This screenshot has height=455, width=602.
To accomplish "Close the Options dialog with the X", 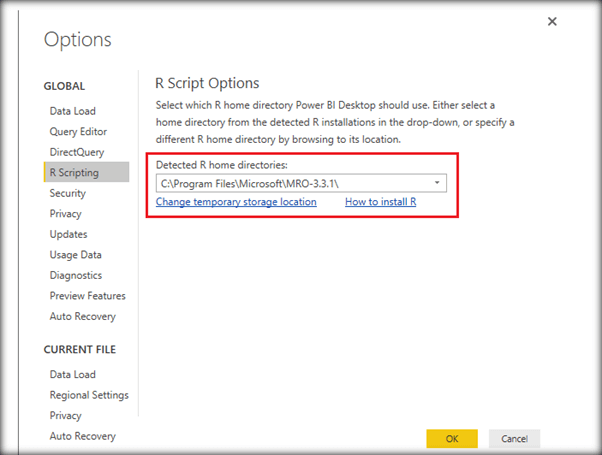I will point(552,21).
